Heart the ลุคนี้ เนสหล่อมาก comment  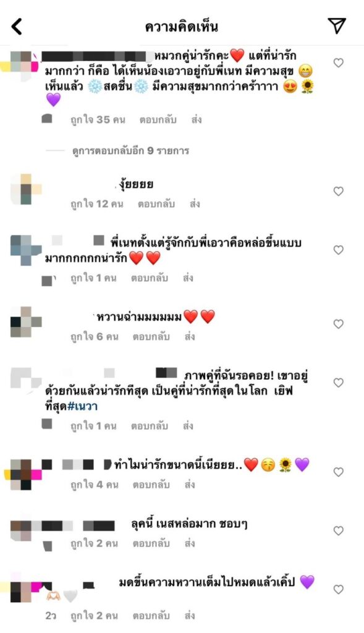point(338,530)
